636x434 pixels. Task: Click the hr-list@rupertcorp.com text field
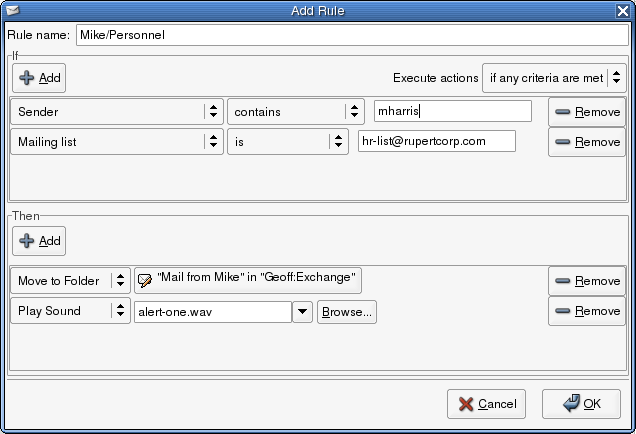pyautogui.click(x=436, y=141)
